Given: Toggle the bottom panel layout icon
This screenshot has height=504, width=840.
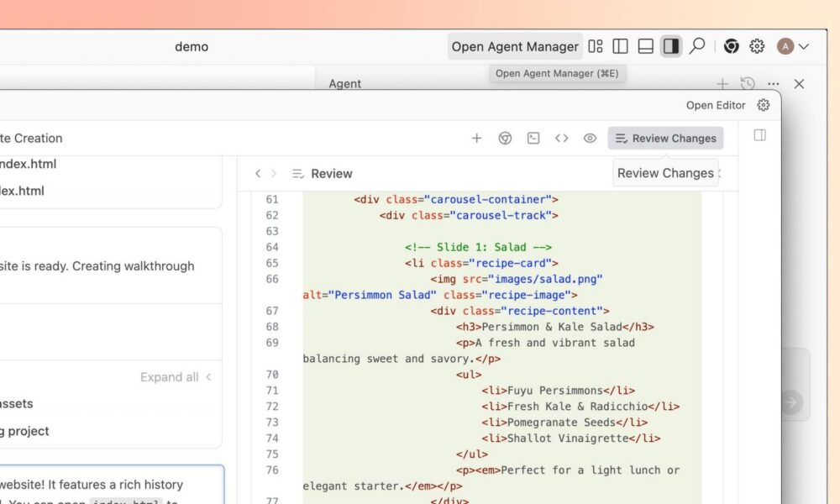Looking at the screenshot, I should click(645, 46).
